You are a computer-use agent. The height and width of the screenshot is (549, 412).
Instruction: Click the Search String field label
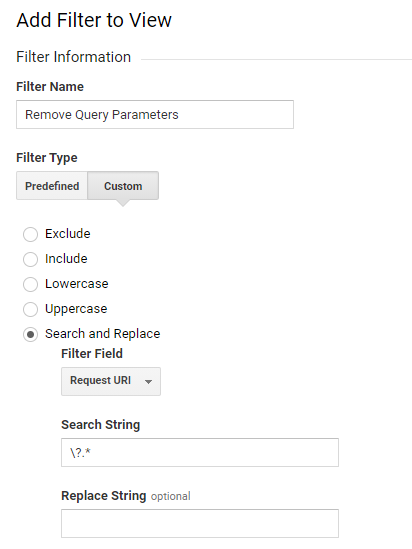(x=100, y=425)
